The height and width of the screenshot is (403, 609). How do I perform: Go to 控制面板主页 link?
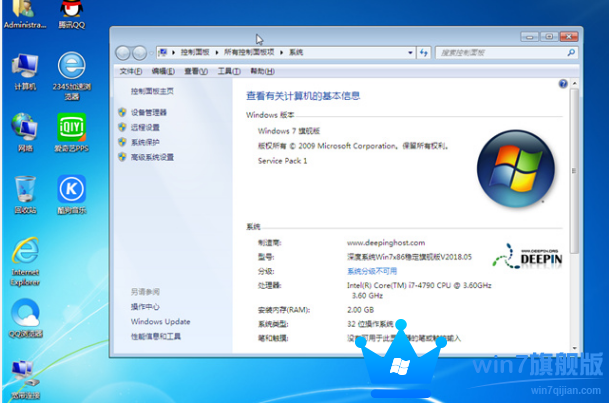[x=152, y=91]
